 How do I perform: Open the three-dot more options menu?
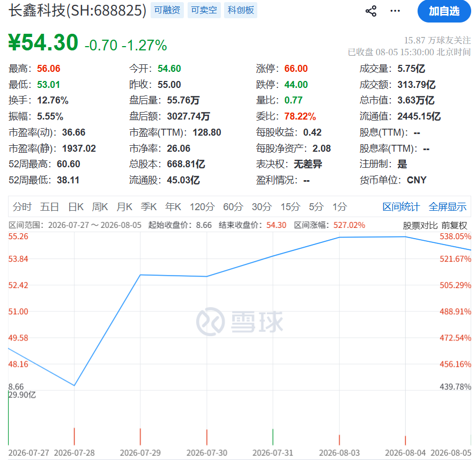pos(395,11)
